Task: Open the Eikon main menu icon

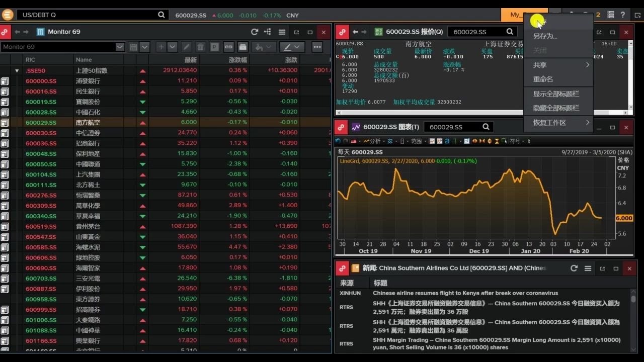Action: tap(7, 15)
